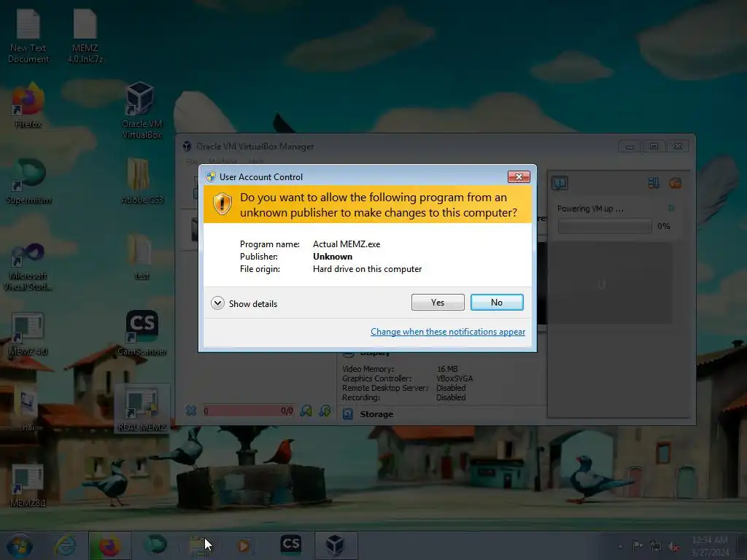Open the taskbar clock and date
Image resolution: width=747 pixels, height=560 pixels.
tap(710, 545)
